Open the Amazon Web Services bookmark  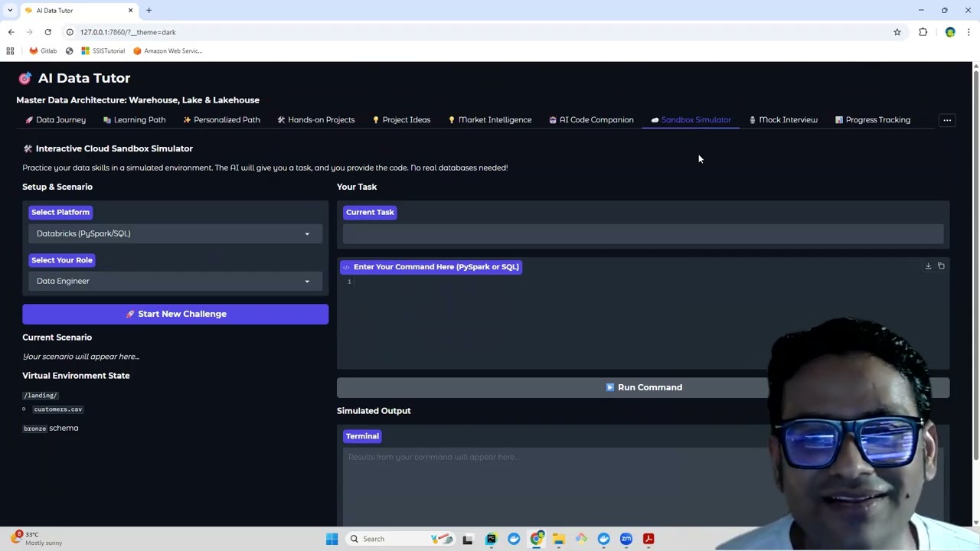pos(168,51)
